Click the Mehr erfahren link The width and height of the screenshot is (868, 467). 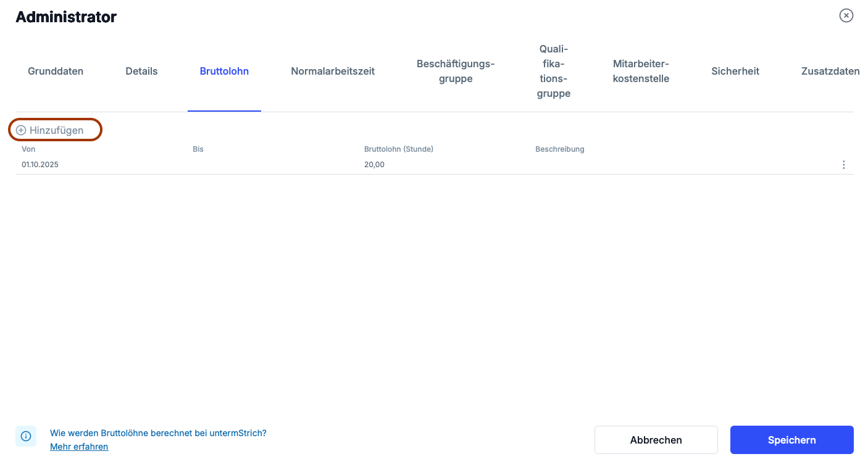pos(79,447)
